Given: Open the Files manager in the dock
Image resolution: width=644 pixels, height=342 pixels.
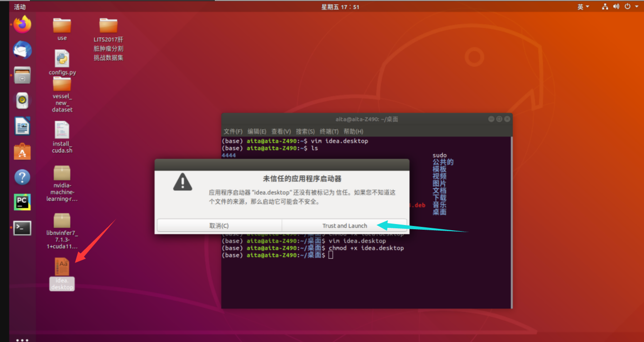Looking at the screenshot, I should coord(22,75).
